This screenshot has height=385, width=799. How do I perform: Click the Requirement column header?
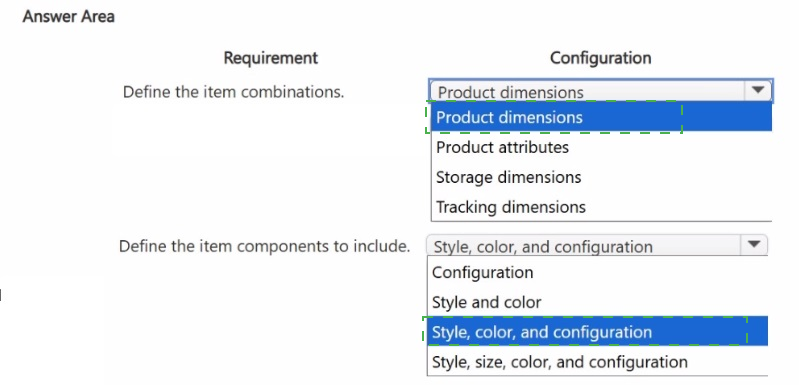271,58
